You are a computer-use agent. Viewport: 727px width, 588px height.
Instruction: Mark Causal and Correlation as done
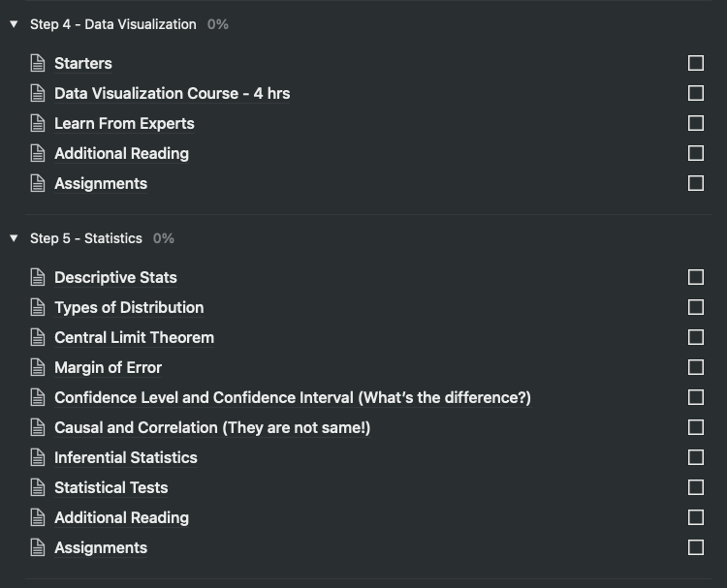pyautogui.click(x=696, y=427)
